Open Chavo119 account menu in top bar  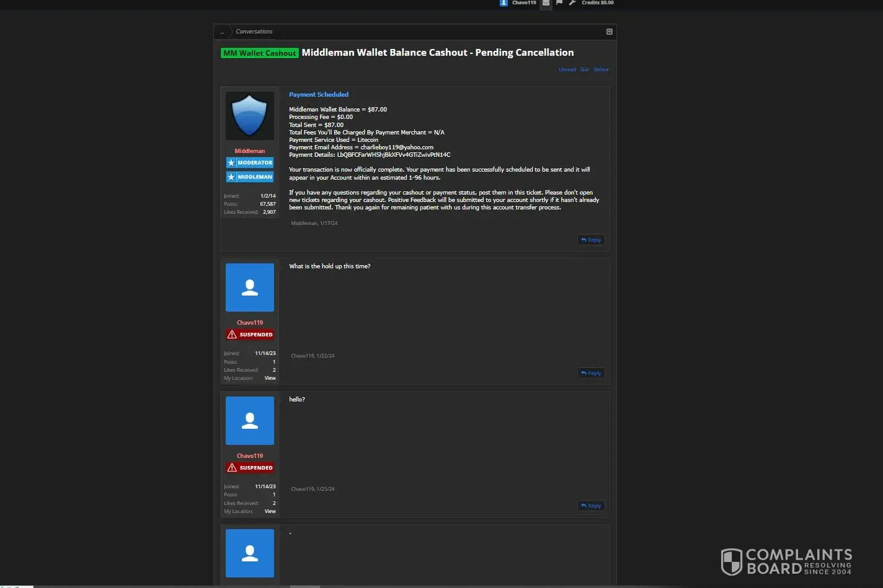[x=524, y=3]
